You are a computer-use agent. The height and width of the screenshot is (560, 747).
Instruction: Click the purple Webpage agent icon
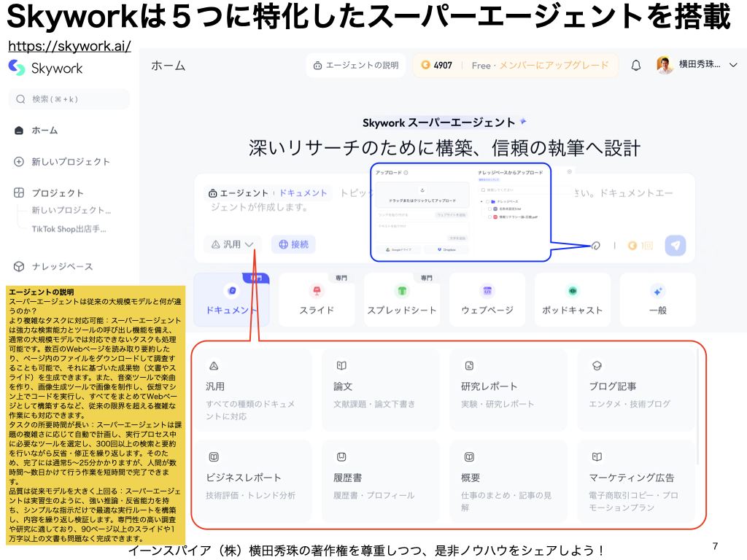[x=487, y=290]
